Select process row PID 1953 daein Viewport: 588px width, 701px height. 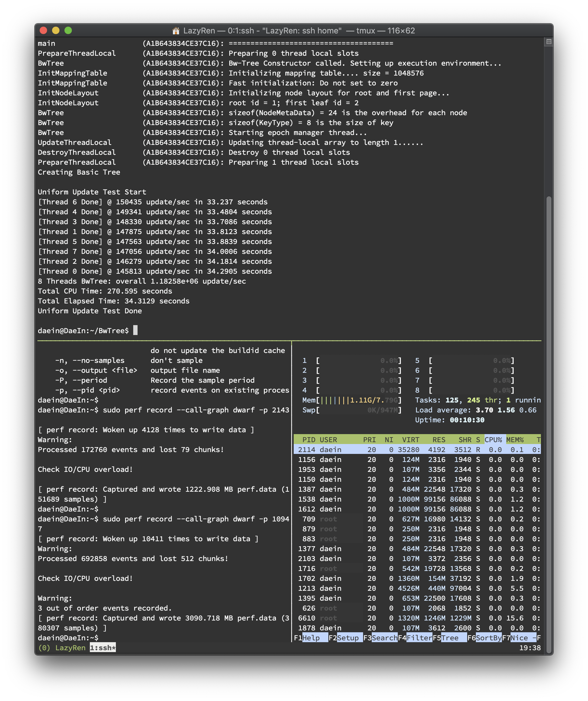(x=417, y=470)
